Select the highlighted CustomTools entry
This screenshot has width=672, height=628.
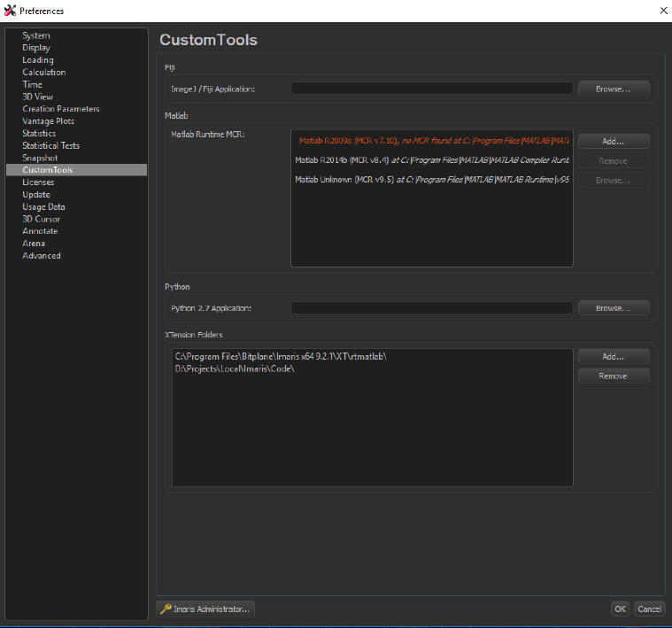[x=77, y=170]
